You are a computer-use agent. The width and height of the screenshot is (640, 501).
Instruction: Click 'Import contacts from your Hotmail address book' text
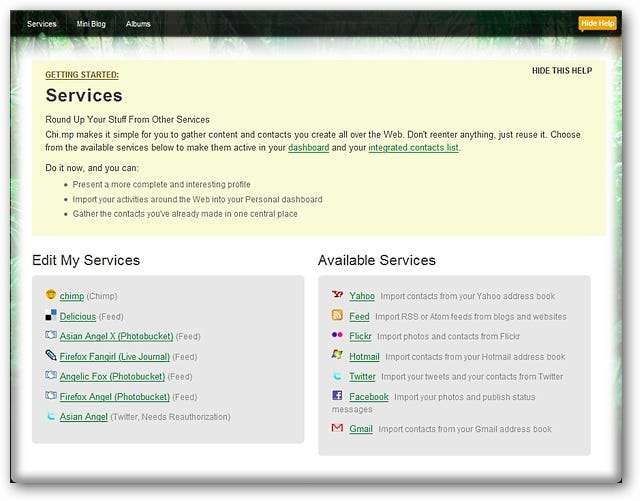[476, 357]
